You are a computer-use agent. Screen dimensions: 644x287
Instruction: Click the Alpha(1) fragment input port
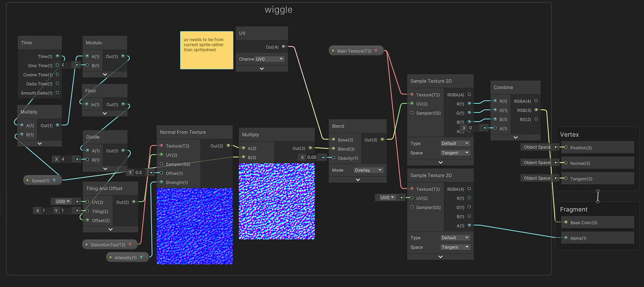566,238
